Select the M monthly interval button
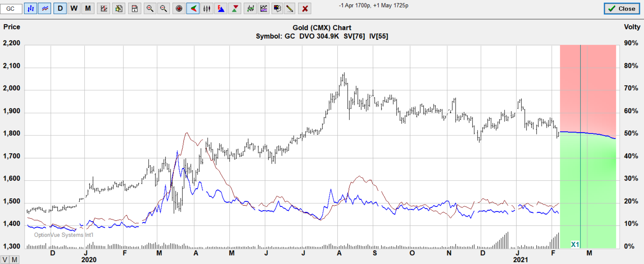644x264 pixels. (x=88, y=8)
